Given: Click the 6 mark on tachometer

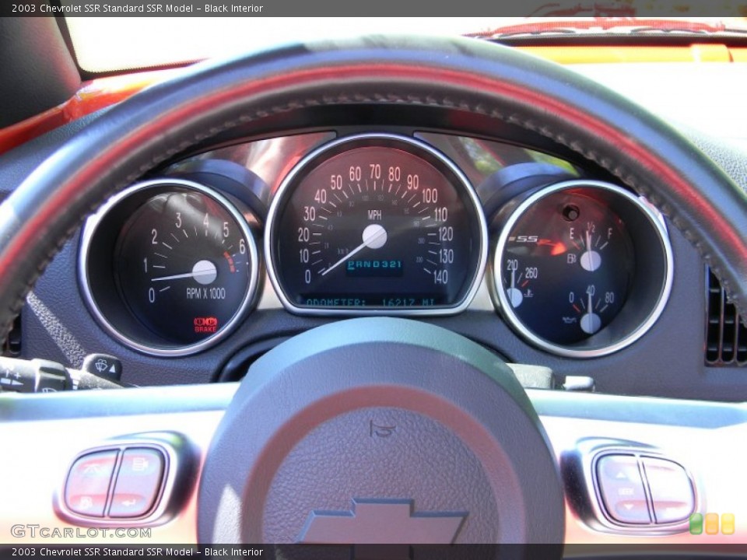Looking at the screenshot, I should (242, 247).
